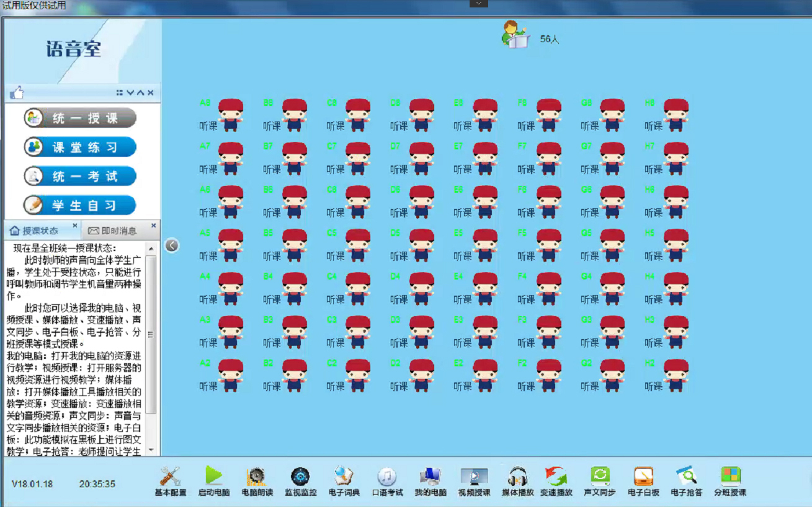Select student seat H2
812x507 pixels.
[676, 374]
